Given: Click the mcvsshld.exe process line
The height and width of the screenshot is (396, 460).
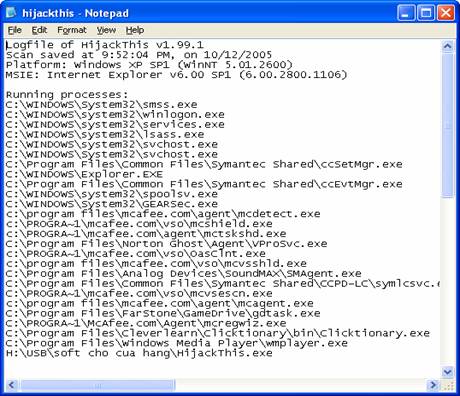Looking at the screenshot, I should coord(156,263).
